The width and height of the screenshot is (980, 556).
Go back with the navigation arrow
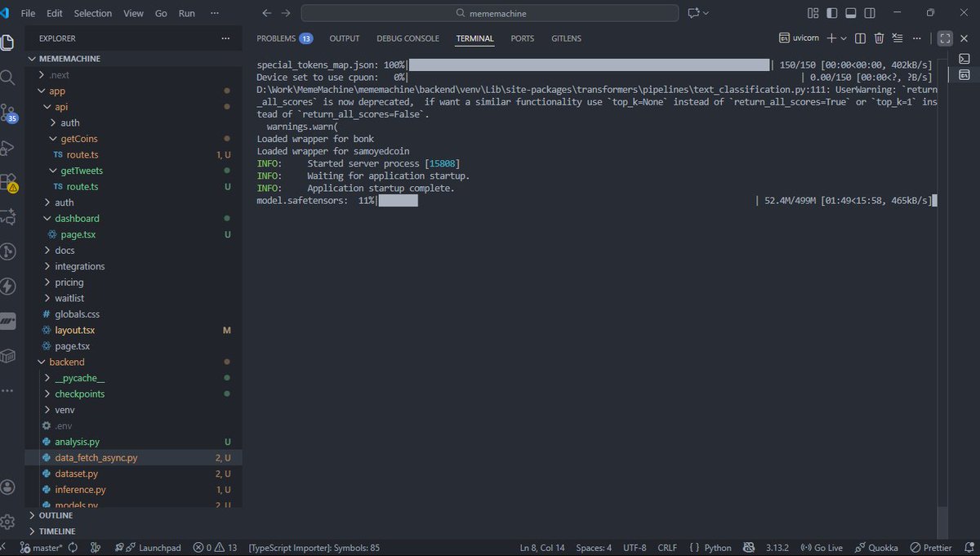coord(266,13)
